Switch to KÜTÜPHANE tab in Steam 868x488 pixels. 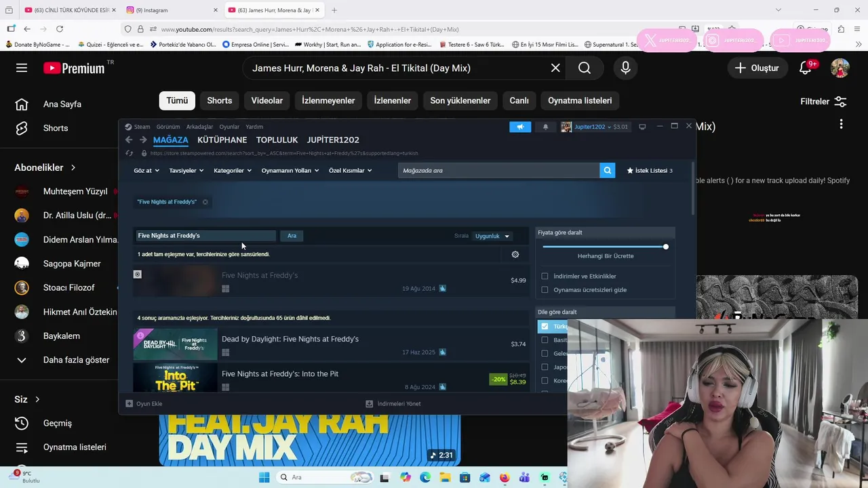point(222,140)
